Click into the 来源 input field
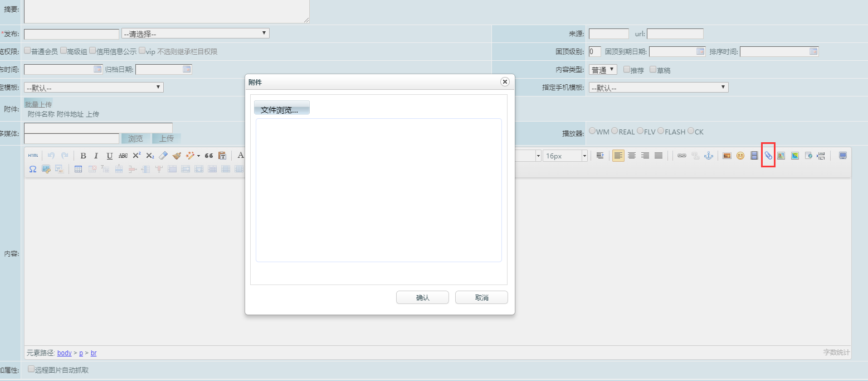This screenshot has height=381, width=868. 609,33
